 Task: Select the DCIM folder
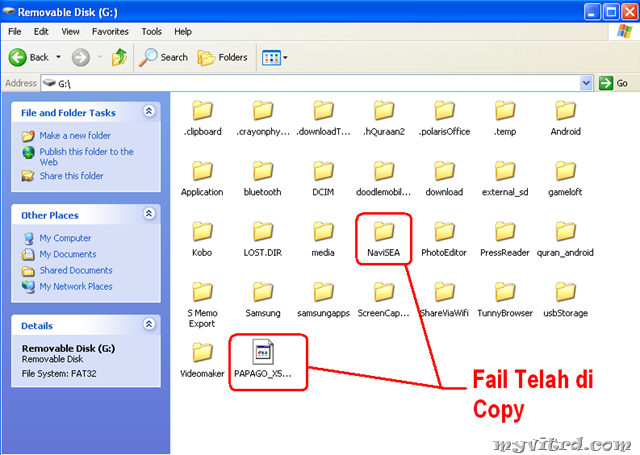(x=323, y=179)
